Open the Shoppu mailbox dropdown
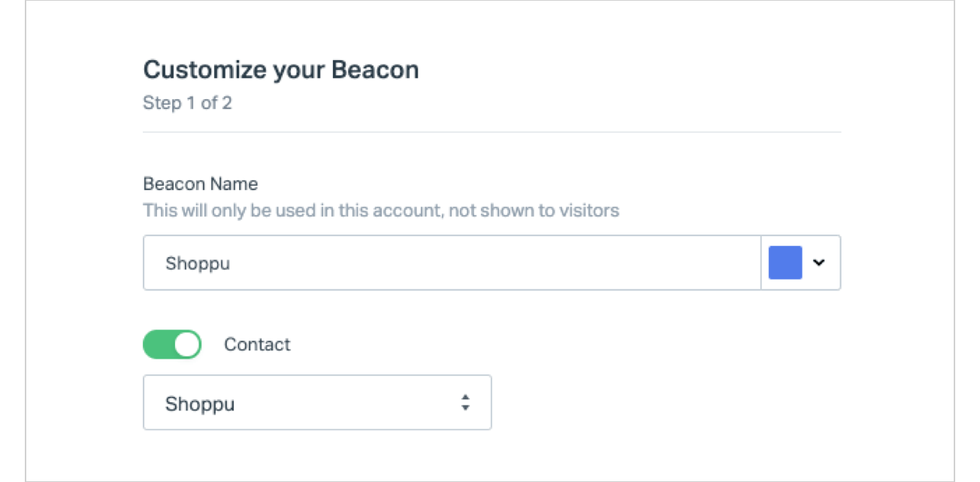980x482 pixels. 316,403
